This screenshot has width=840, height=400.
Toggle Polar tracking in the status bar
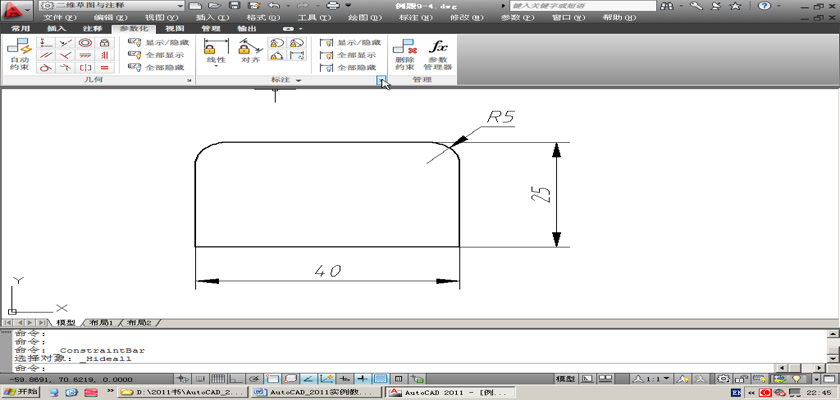point(255,379)
